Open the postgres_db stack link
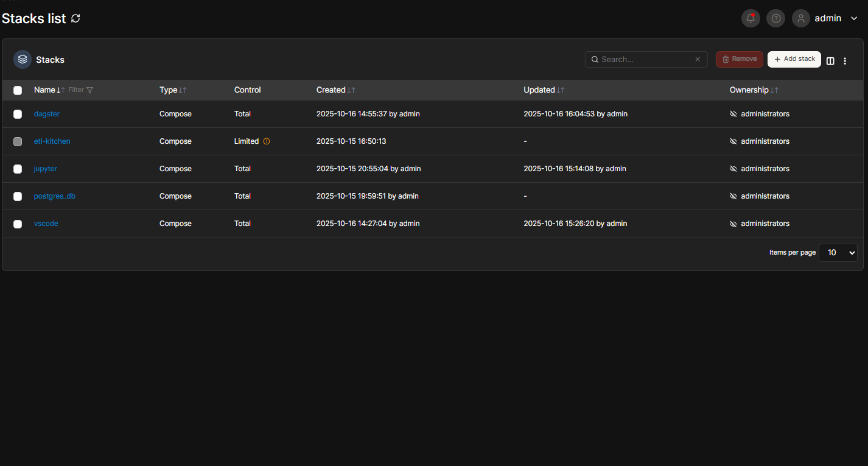The height and width of the screenshot is (466, 868). coord(55,196)
